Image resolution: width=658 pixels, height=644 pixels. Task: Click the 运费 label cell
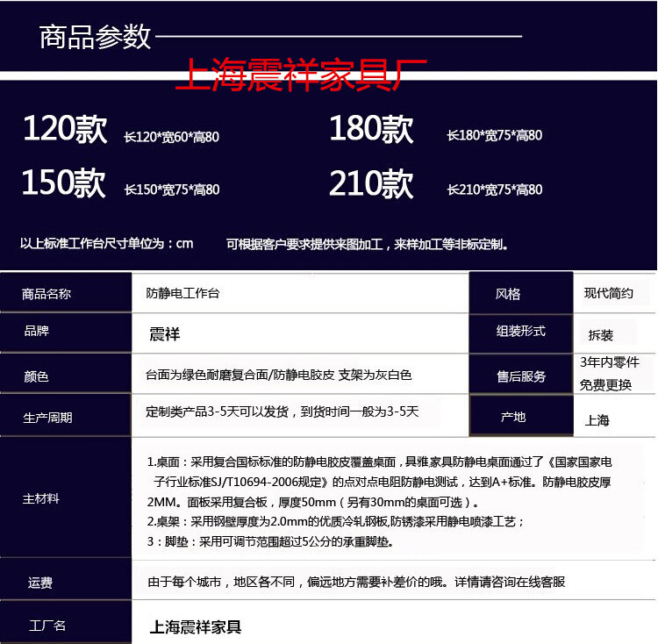tap(40, 583)
